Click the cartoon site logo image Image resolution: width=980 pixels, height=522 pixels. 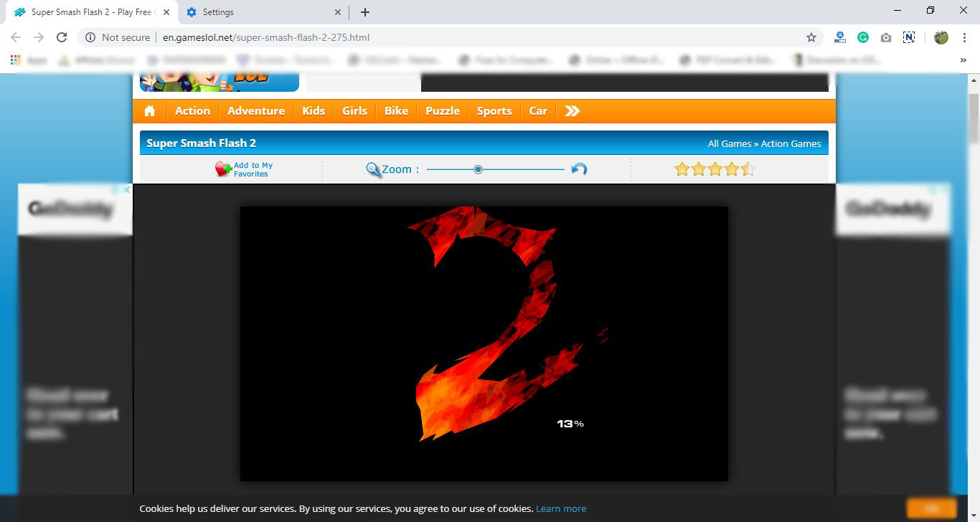point(220,82)
